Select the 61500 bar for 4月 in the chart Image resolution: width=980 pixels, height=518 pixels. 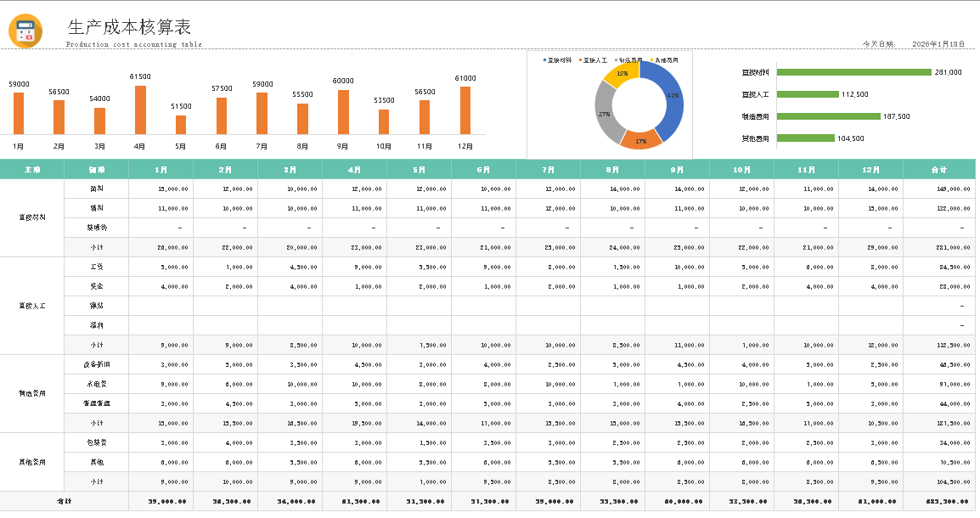[140, 110]
